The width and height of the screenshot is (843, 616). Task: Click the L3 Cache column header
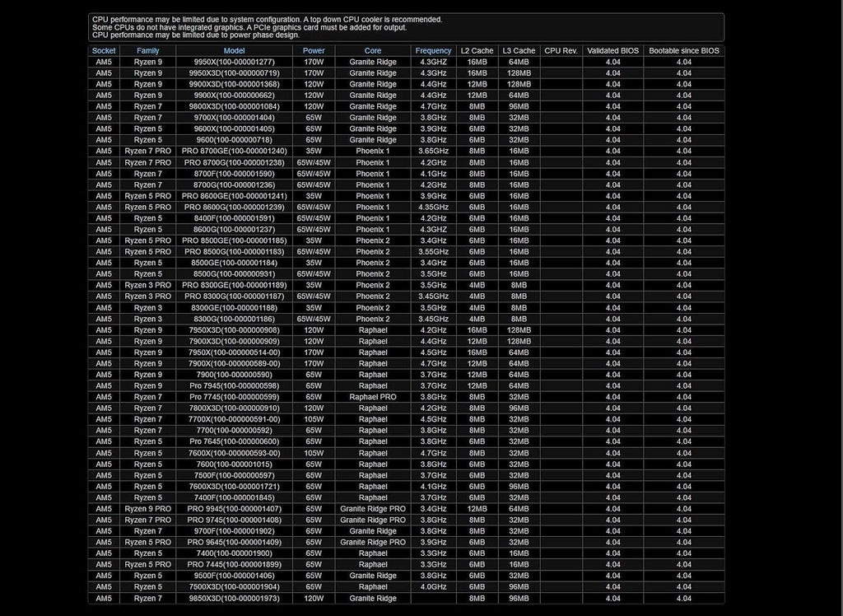[x=519, y=50]
